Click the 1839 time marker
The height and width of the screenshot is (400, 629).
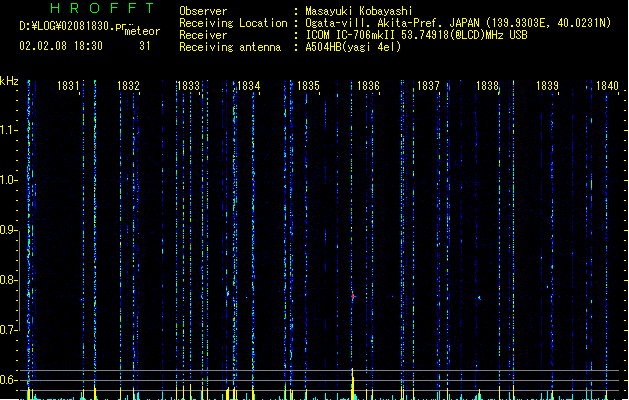tap(548, 85)
